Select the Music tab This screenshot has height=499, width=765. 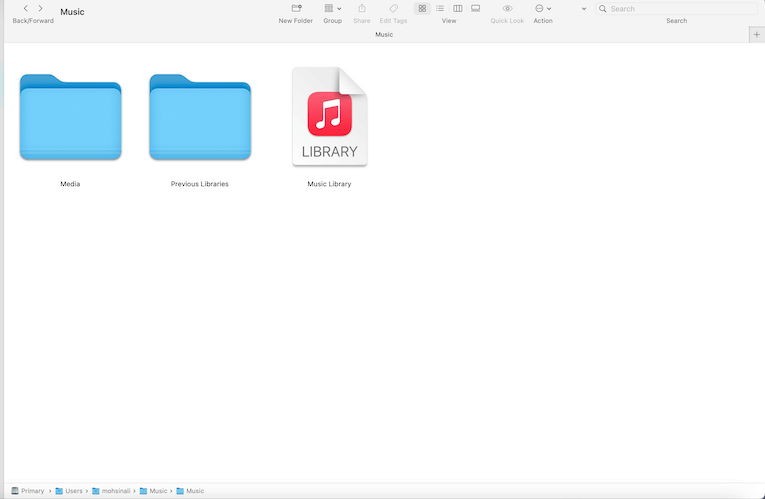point(384,34)
